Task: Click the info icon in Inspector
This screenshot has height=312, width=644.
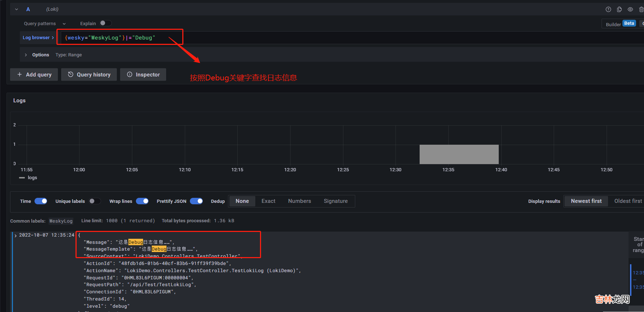Action: pyautogui.click(x=129, y=74)
